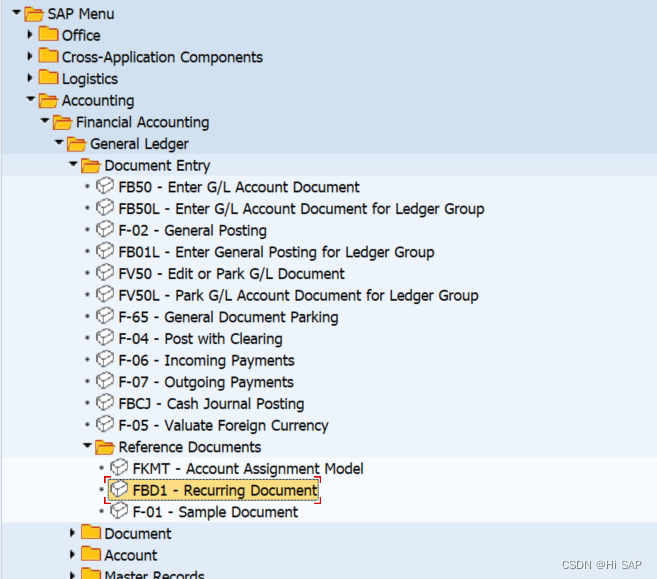Collapse the Document Entry arrow
The width and height of the screenshot is (657, 579).
[x=73, y=164]
